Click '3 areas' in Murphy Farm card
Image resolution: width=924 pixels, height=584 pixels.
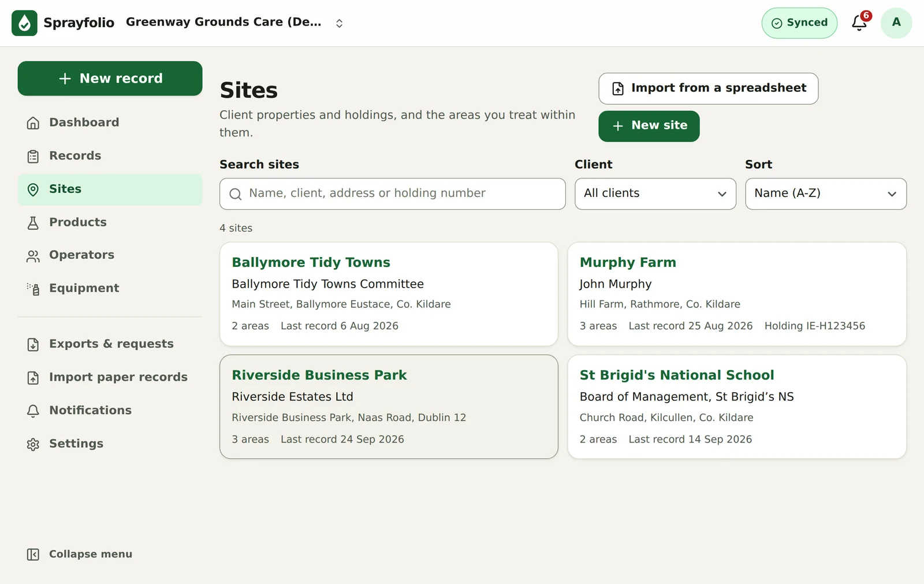click(x=598, y=326)
